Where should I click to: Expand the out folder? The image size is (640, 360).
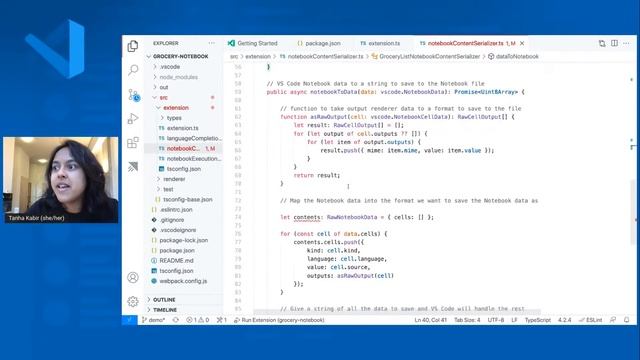(x=164, y=87)
